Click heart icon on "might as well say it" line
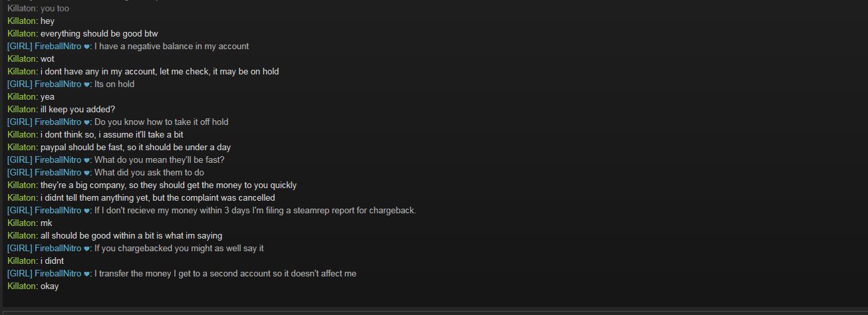 87,249
